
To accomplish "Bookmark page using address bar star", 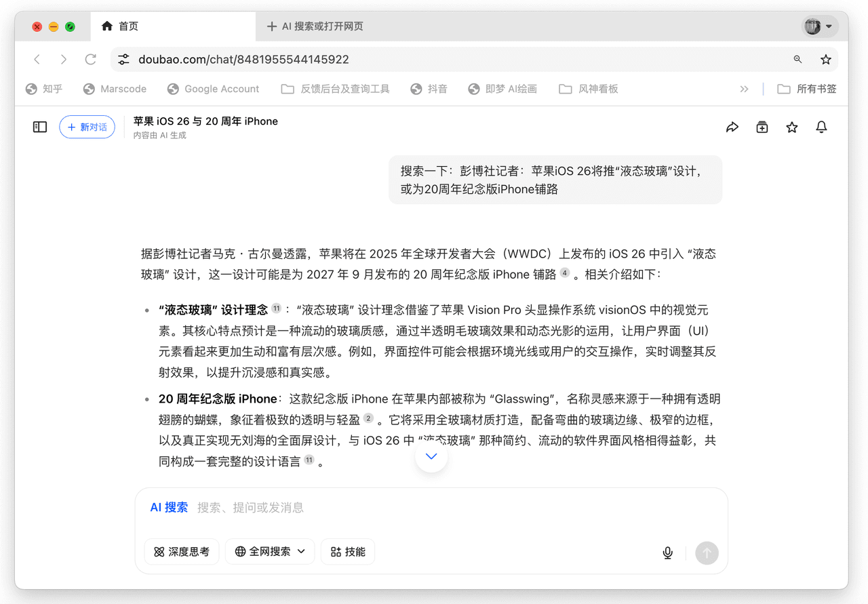I will [x=825, y=60].
